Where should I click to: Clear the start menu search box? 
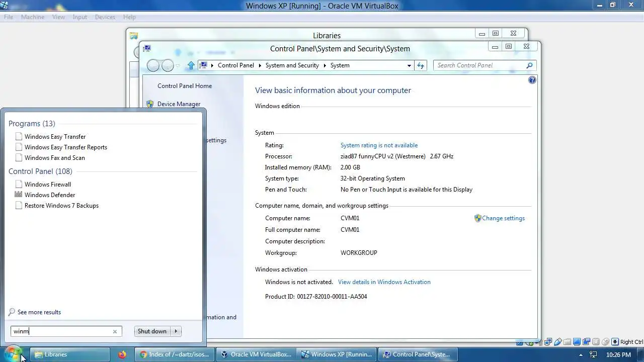pos(115,331)
